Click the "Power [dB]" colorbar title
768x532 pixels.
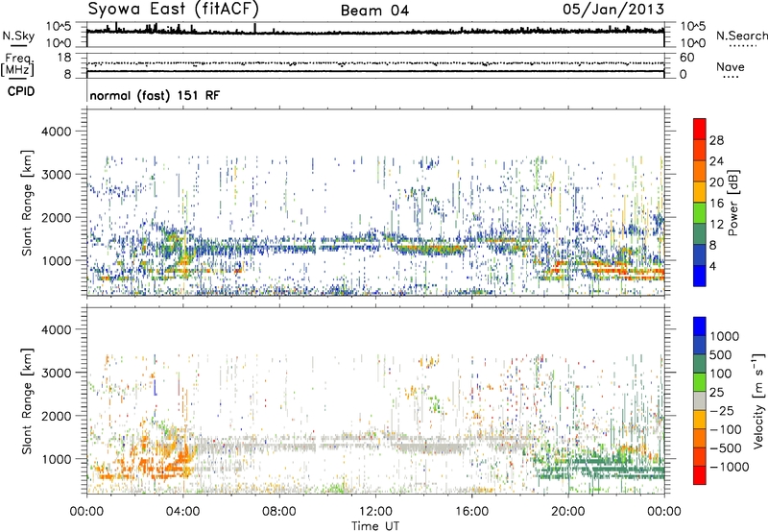click(x=733, y=203)
